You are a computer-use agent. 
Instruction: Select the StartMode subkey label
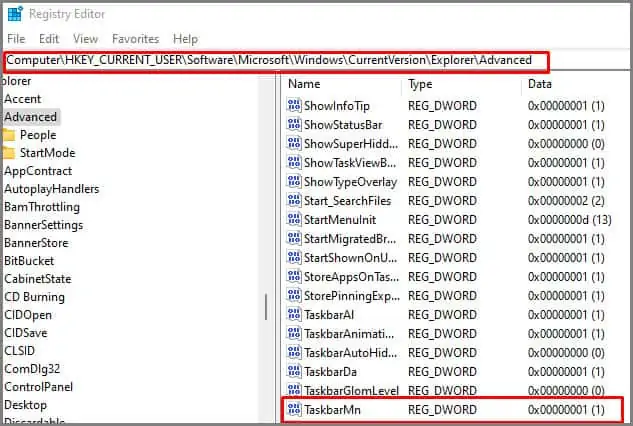pos(48,153)
